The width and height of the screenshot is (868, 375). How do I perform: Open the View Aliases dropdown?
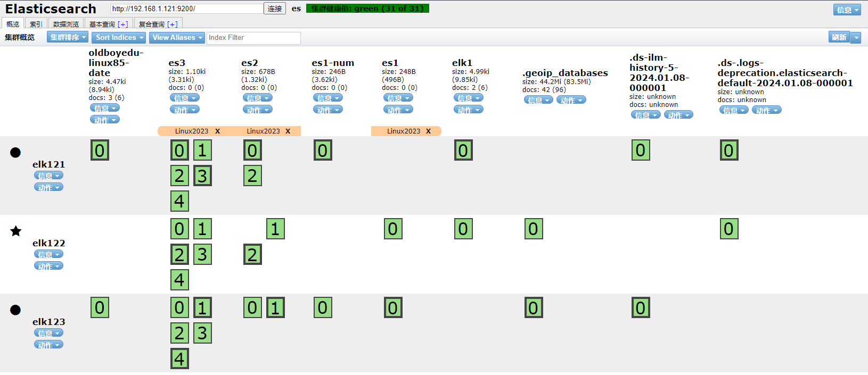click(x=177, y=37)
